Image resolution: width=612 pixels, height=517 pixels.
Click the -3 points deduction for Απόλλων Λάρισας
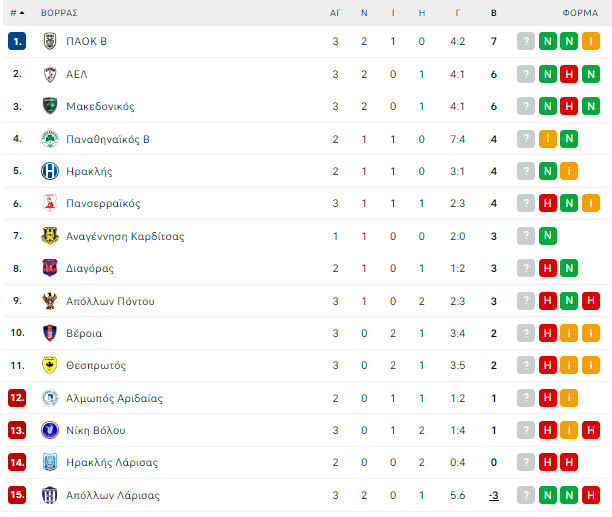click(x=494, y=496)
